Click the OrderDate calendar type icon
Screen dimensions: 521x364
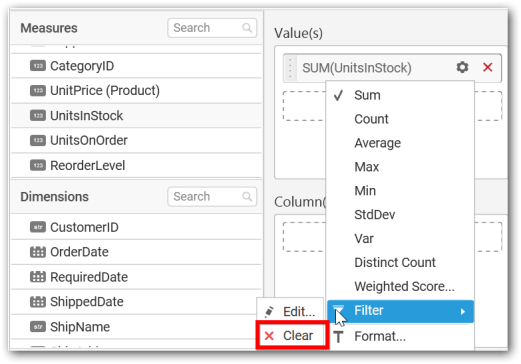[x=38, y=252]
